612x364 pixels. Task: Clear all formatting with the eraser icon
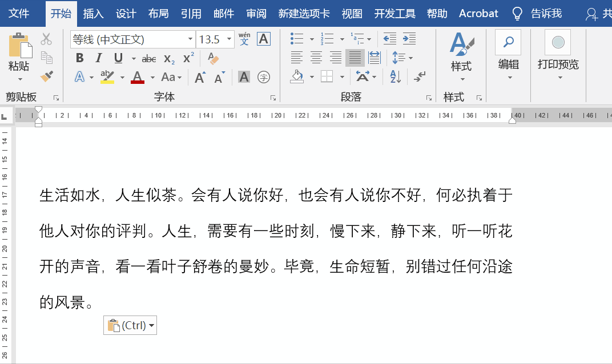coord(213,57)
